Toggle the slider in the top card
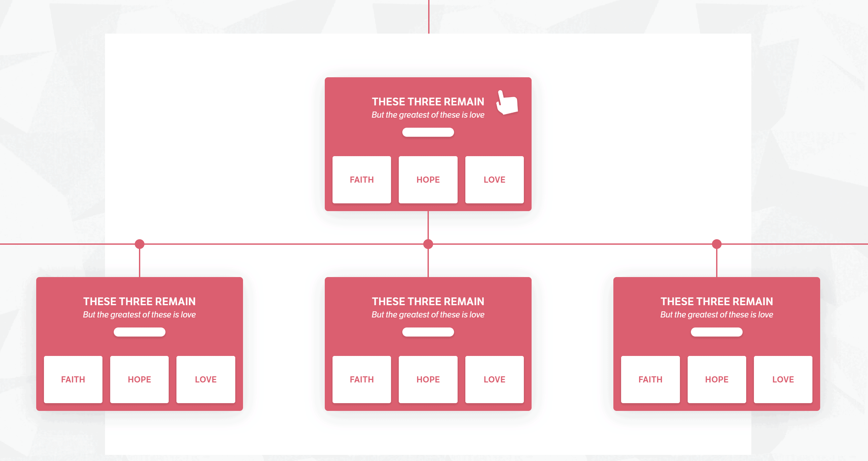868x461 pixels. [x=428, y=133]
